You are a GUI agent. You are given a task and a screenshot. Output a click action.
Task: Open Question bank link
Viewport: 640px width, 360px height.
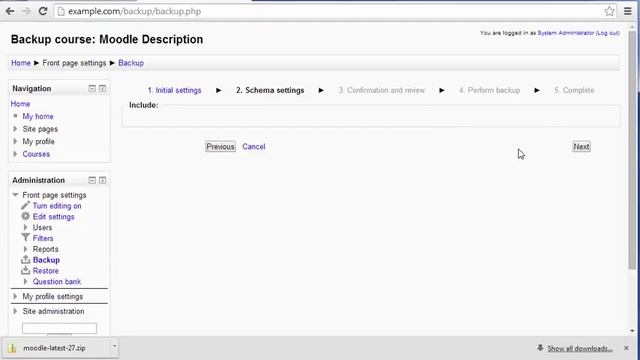pos(57,281)
